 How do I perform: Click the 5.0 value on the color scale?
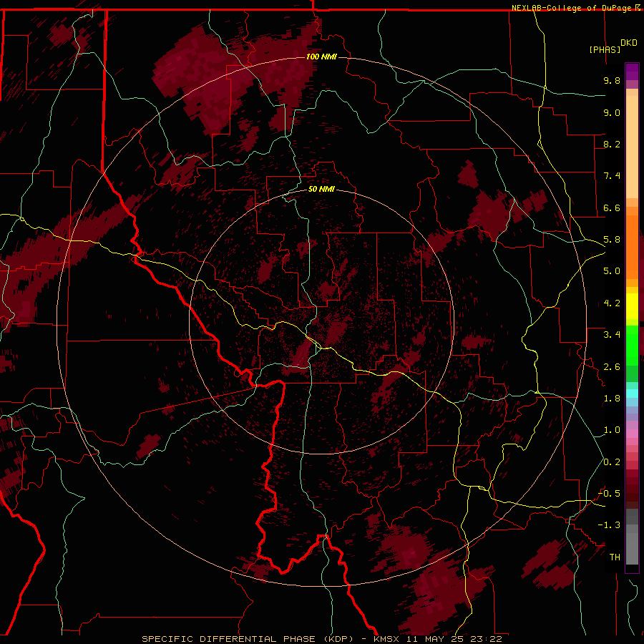pyautogui.click(x=612, y=271)
